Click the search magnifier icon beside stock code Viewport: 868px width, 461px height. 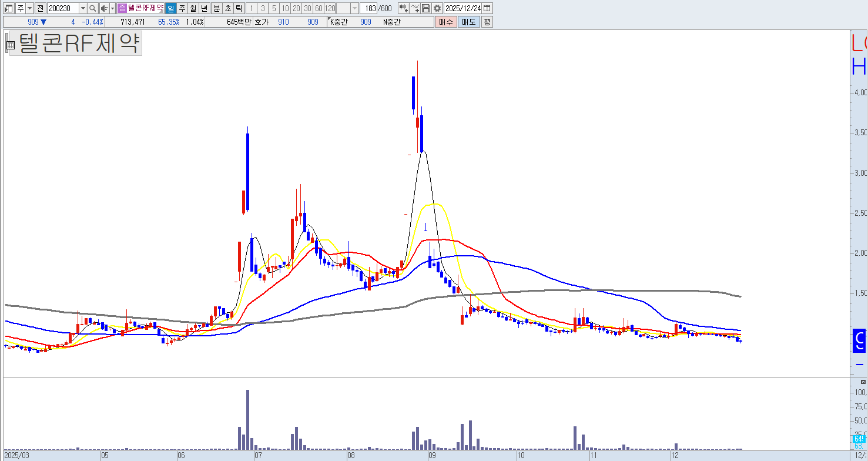click(x=93, y=8)
